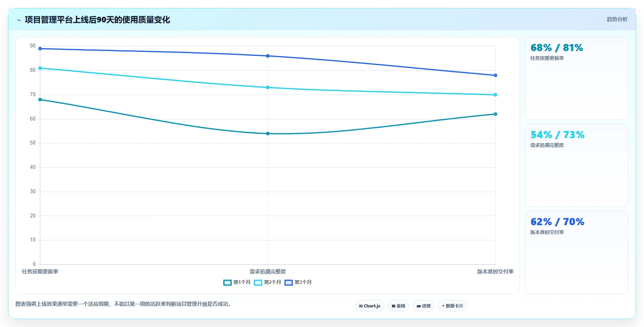Click the 第2个月 legend text
Image resolution: width=644 pixels, height=327 pixels.
click(272, 282)
